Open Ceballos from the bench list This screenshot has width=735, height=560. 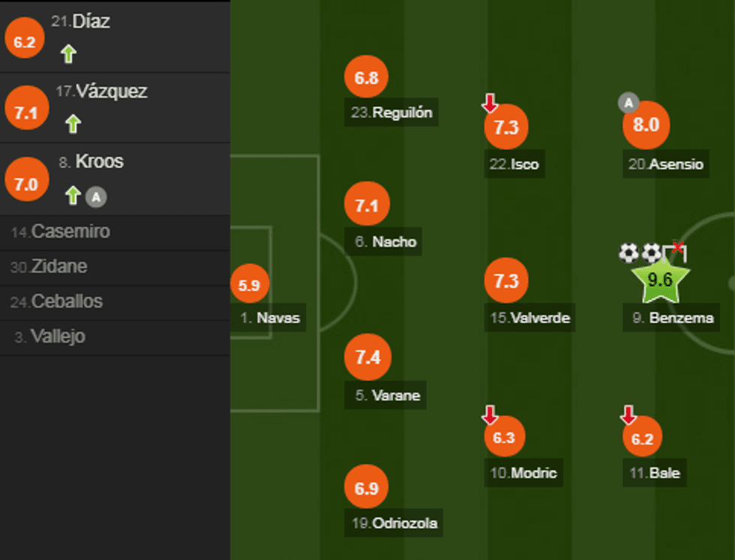pos(57,302)
